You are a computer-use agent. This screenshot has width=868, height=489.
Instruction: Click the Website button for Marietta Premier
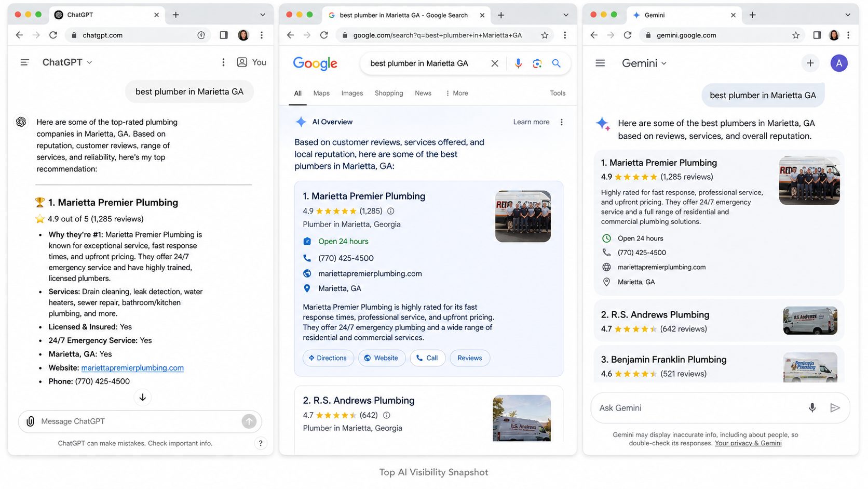point(382,358)
